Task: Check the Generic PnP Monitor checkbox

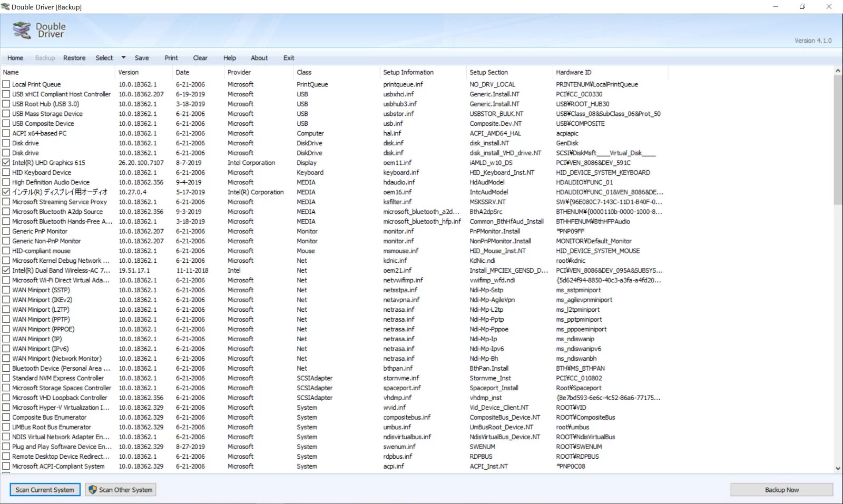Action: tap(6, 231)
